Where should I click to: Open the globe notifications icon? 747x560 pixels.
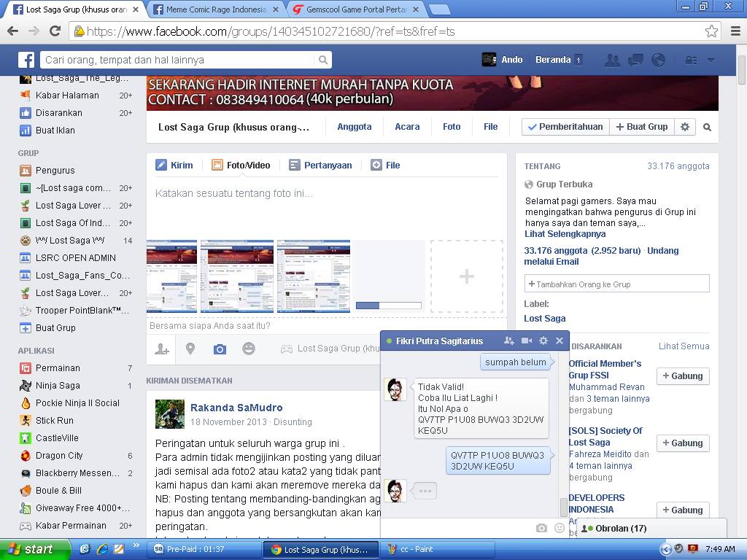pos(658,60)
